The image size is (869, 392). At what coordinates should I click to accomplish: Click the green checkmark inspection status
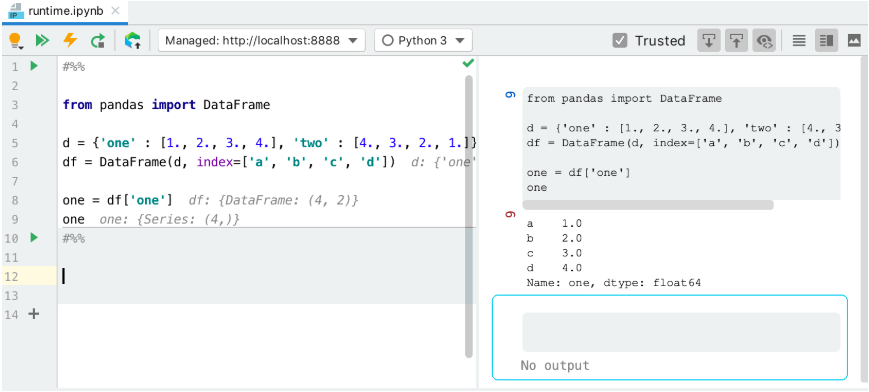coord(468,63)
